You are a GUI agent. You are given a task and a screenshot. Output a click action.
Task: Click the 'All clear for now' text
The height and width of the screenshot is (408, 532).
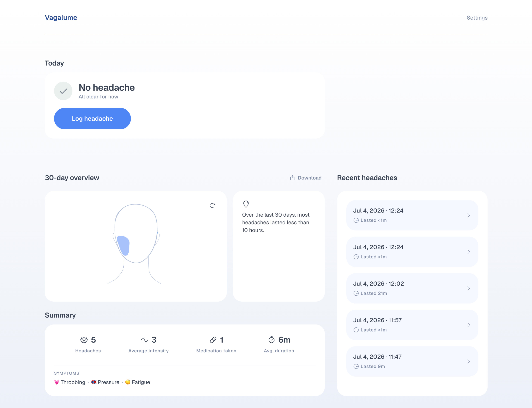click(98, 97)
